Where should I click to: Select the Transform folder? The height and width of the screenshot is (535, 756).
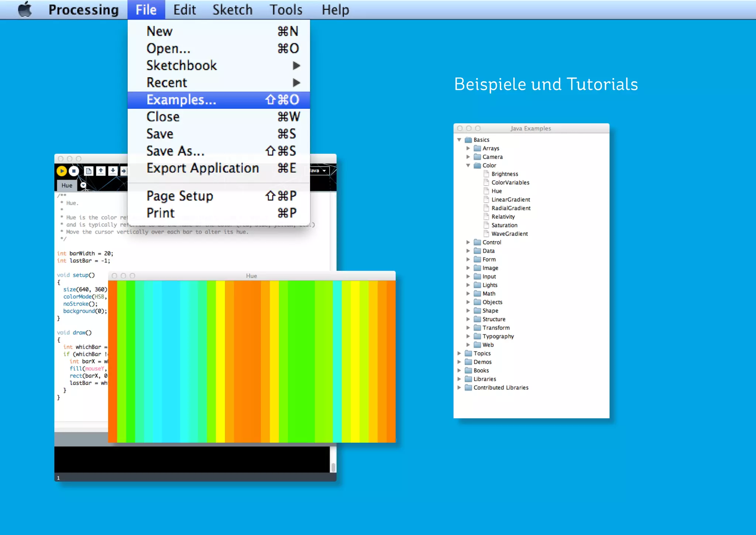pyautogui.click(x=492, y=327)
